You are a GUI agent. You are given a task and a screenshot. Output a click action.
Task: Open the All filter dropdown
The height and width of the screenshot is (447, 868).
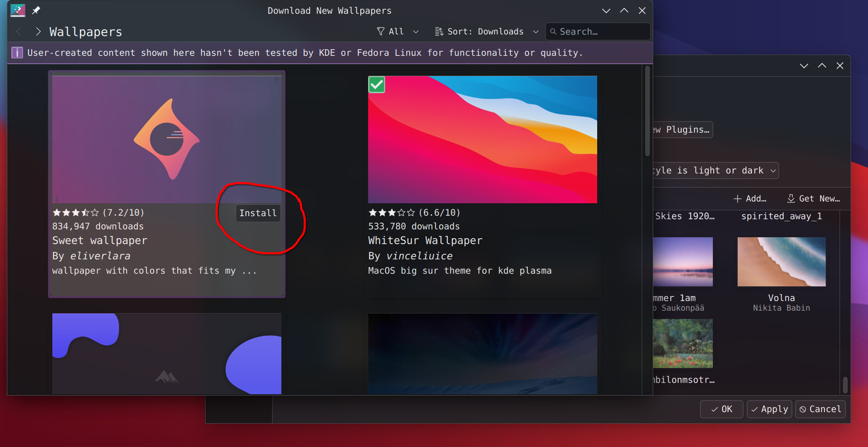coord(398,32)
